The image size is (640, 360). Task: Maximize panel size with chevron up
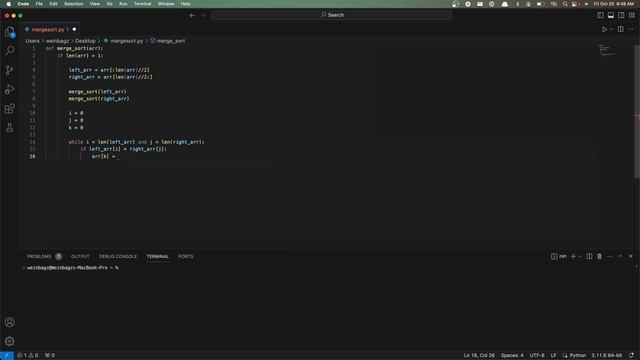tap(620, 256)
